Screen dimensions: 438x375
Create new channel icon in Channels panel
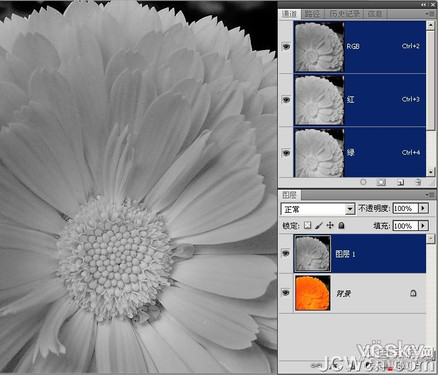click(400, 182)
